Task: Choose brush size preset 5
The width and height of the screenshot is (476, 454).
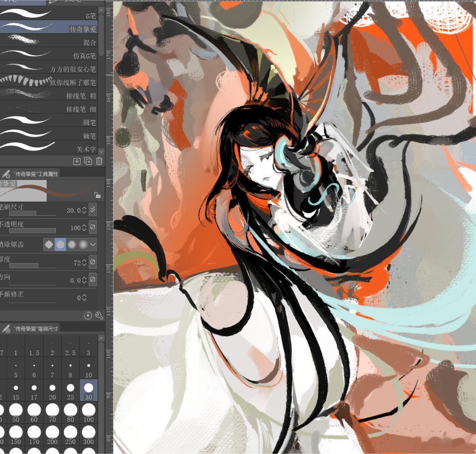Action: click(x=16, y=369)
